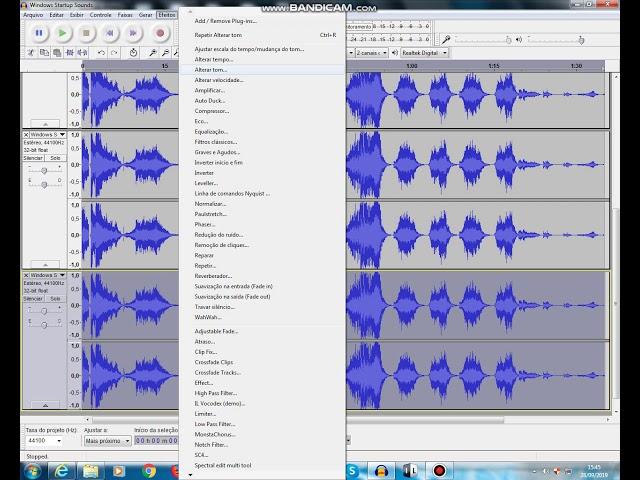Click the speaker icon between the mixer sliders
The height and width of the screenshot is (480, 640).
click(x=519, y=40)
